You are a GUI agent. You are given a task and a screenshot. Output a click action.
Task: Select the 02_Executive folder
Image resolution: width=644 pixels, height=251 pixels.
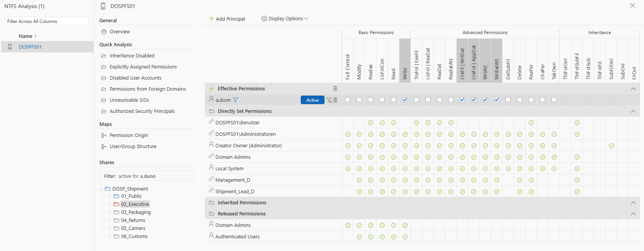135,204
